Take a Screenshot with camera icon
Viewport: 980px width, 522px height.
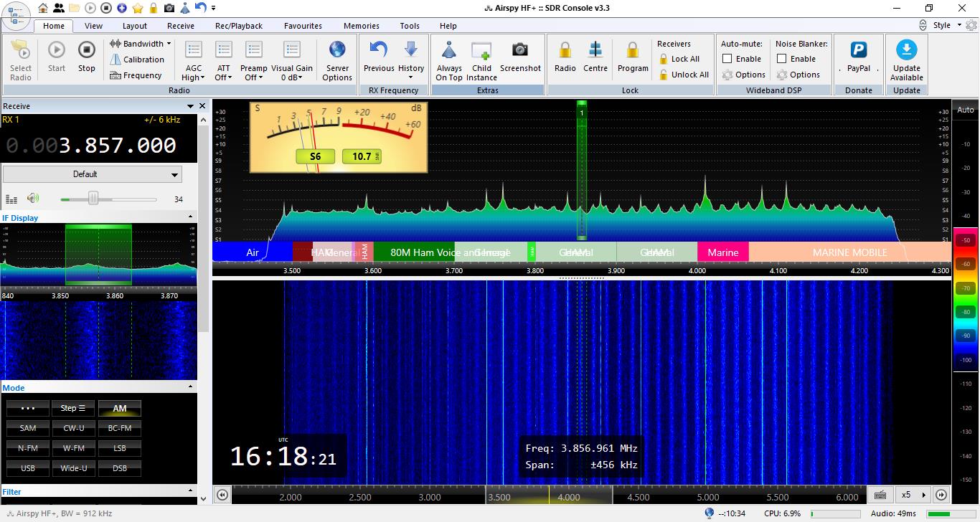[520, 50]
